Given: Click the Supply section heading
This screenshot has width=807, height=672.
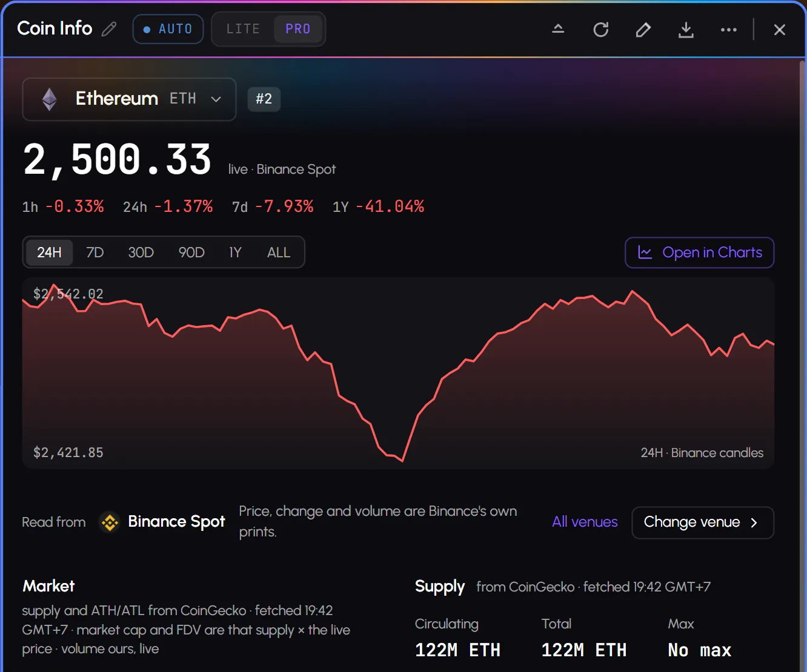Looking at the screenshot, I should tap(440, 587).
